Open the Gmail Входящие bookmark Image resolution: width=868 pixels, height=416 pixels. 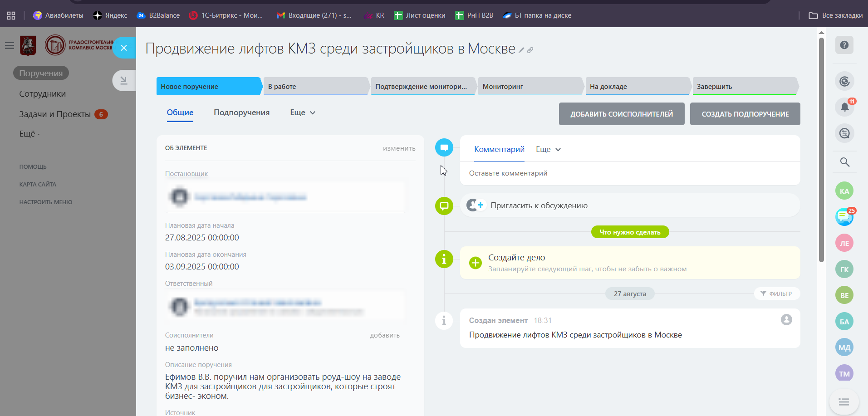pyautogui.click(x=314, y=15)
